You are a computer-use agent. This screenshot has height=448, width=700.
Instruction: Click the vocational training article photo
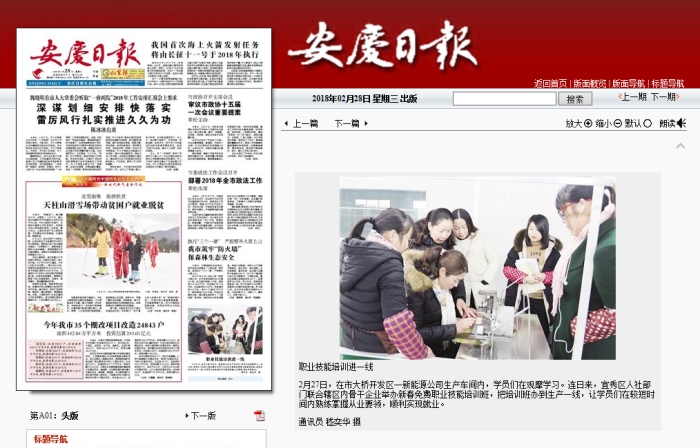(477, 269)
